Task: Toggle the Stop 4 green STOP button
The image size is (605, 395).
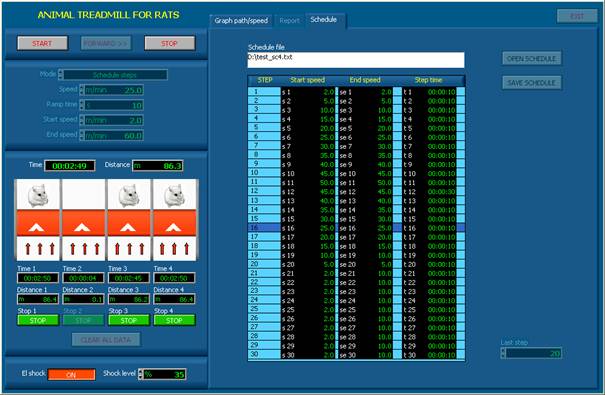Action: (x=174, y=320)
